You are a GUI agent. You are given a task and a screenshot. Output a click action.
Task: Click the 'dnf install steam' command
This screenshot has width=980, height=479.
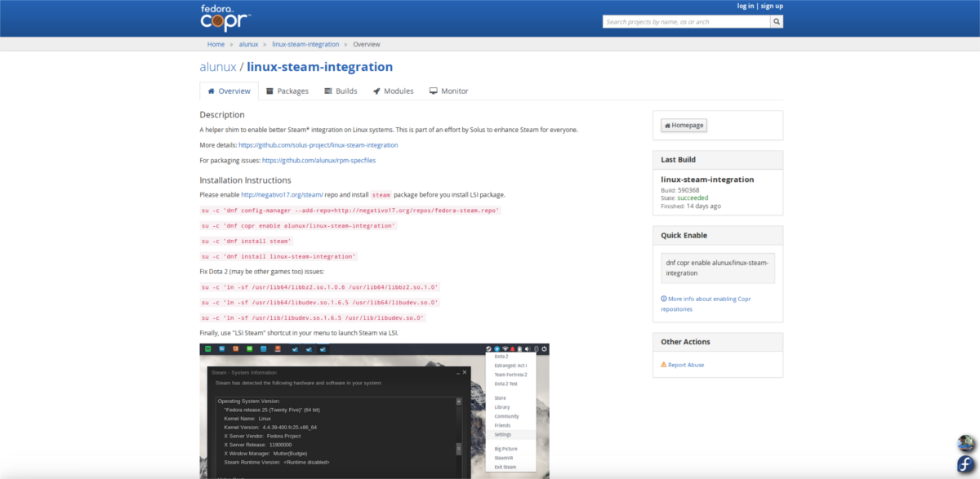coord(247,242)
